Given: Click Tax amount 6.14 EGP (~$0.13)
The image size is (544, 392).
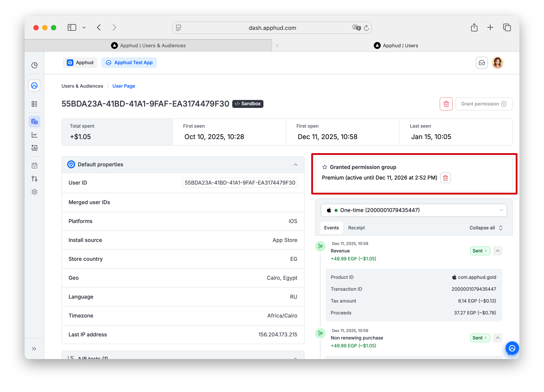Looking at the screenshot, I should [x=477, y=301].
